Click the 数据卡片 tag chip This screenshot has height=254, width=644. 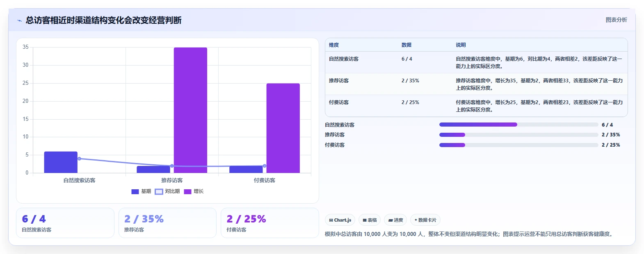coord(425,220)
